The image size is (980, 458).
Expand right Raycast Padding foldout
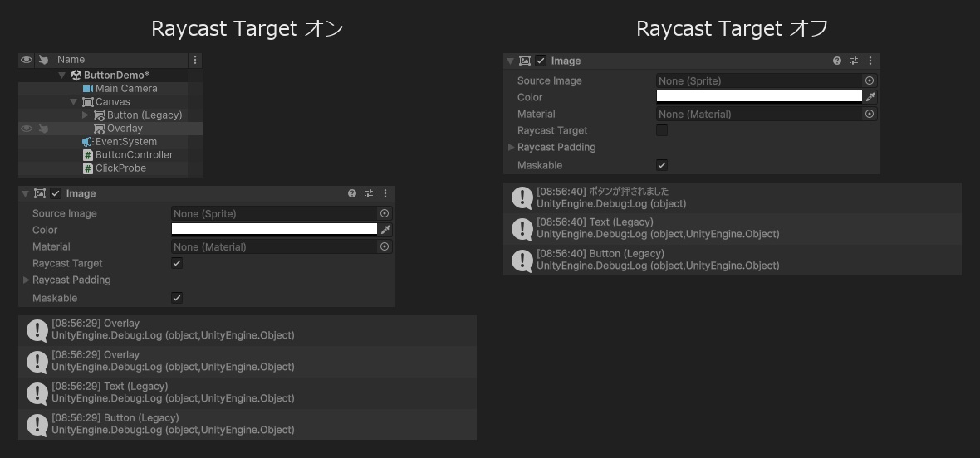click(x=512, y=147)
